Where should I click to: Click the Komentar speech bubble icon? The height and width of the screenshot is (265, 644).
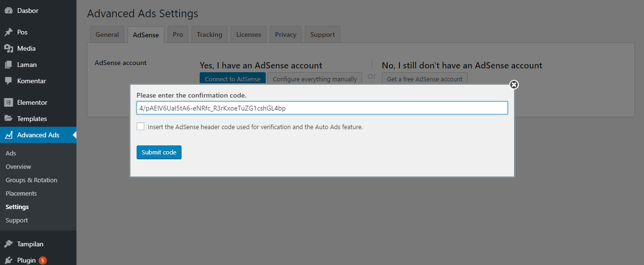(9, 81)
